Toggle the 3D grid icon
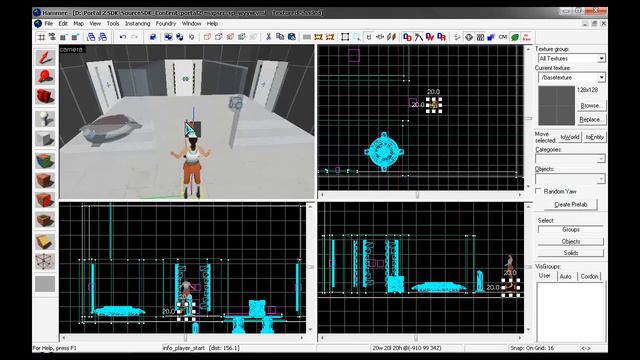This screenshot has width=640, height=360. (x=52, y=37)
